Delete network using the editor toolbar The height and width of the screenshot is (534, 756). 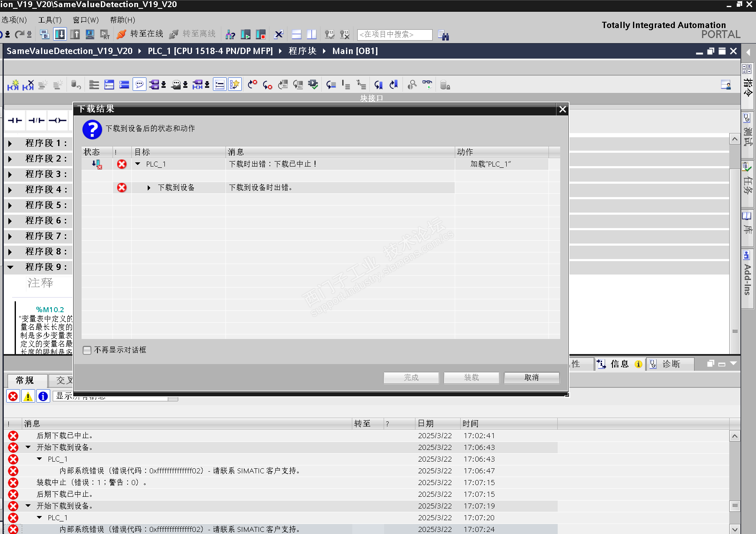click(x=28, y=85)
